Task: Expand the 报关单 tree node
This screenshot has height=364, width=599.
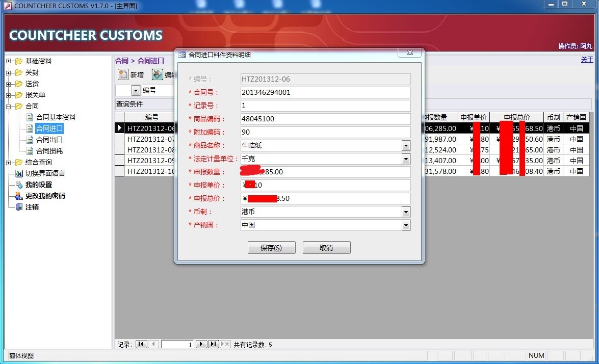Action: (x=8, y=95)
